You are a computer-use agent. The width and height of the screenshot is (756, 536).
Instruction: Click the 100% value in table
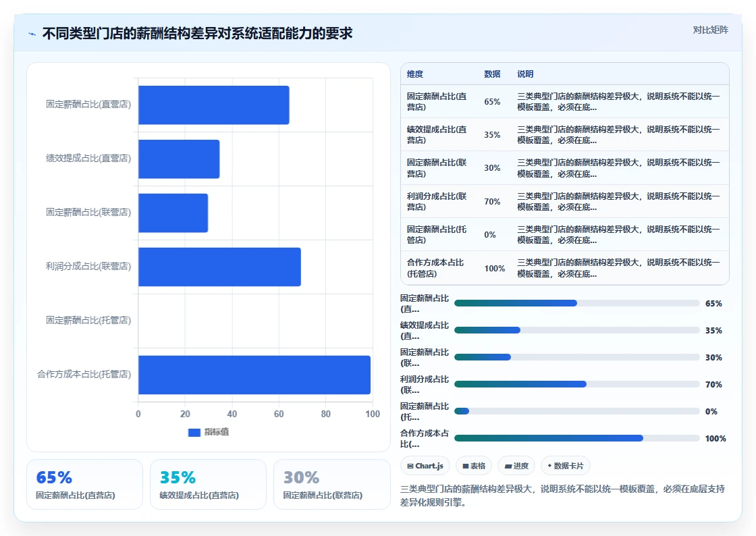(x=495, y=269)
